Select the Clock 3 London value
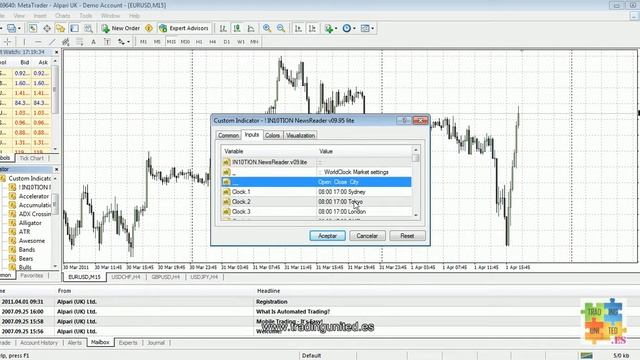This screenshot has height=360, width=640. pos(342,211)
